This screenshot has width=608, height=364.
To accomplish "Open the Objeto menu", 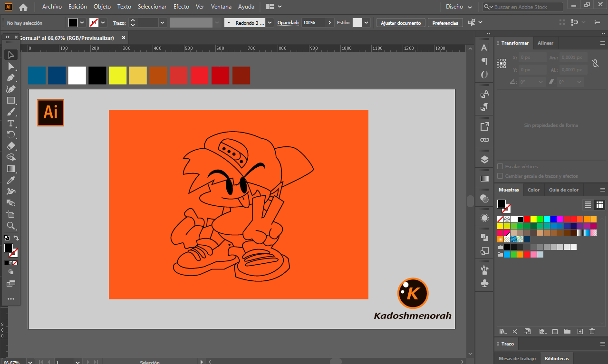I will (102, 7).
